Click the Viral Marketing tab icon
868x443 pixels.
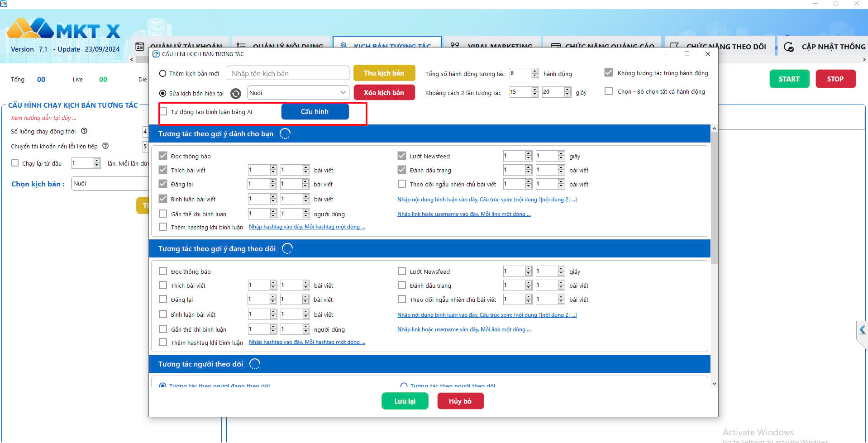(x=455, y=45)
